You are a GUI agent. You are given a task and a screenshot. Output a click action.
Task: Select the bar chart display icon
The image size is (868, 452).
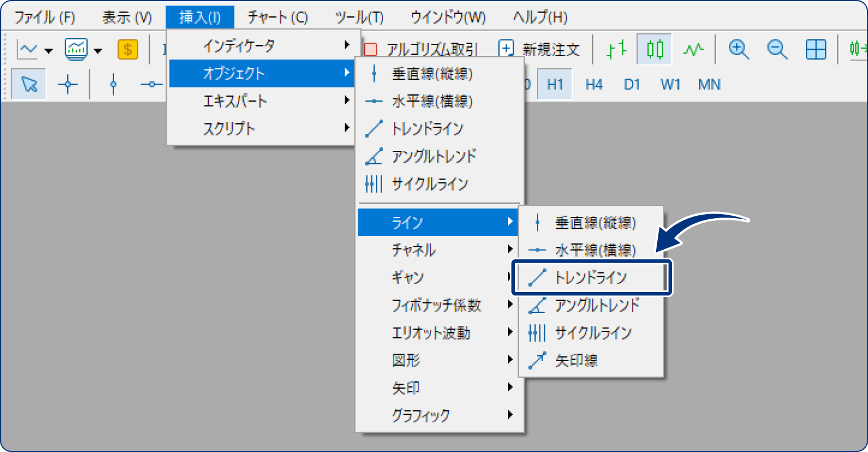[616, 49]
